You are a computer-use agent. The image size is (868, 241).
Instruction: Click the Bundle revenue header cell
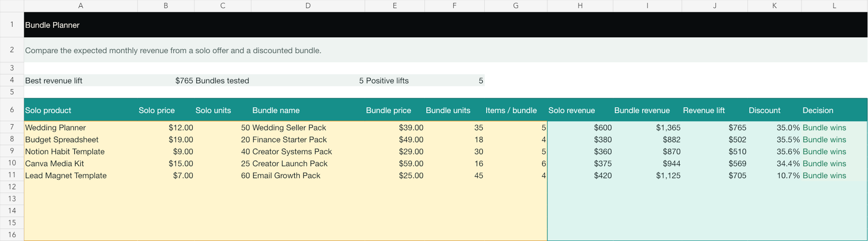pos(647,110)
